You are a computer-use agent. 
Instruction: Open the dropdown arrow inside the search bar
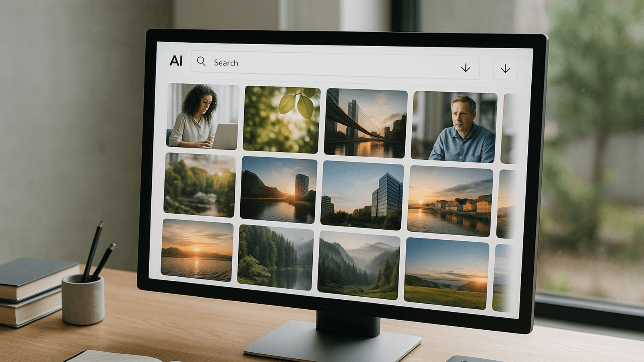(x=466, y=68)
